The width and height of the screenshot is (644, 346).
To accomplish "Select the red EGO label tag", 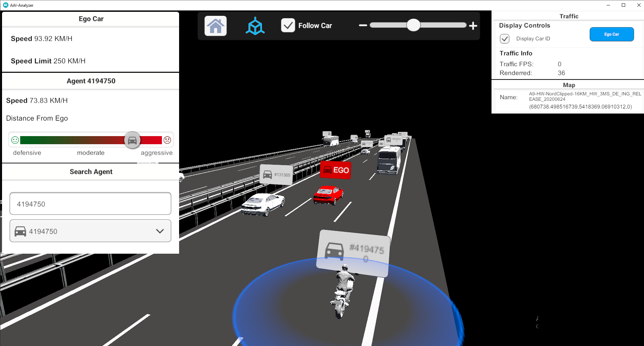I will tap(335, 170).
